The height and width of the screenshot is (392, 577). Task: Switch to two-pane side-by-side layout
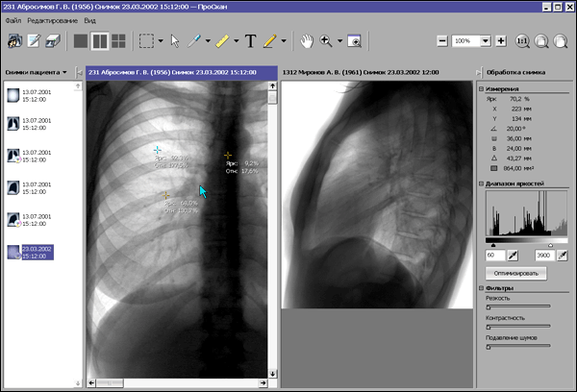pyautogui.click(x=100, y=41)
